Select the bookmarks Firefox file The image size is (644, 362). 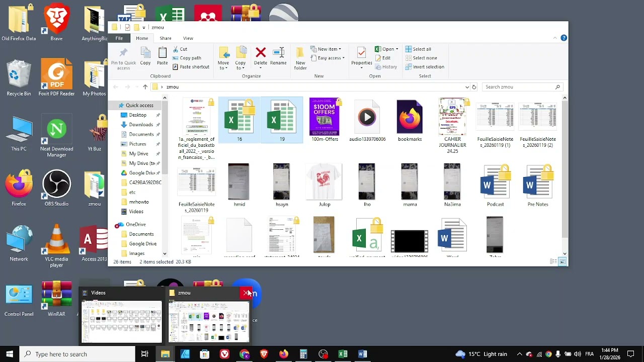(410, 120)
